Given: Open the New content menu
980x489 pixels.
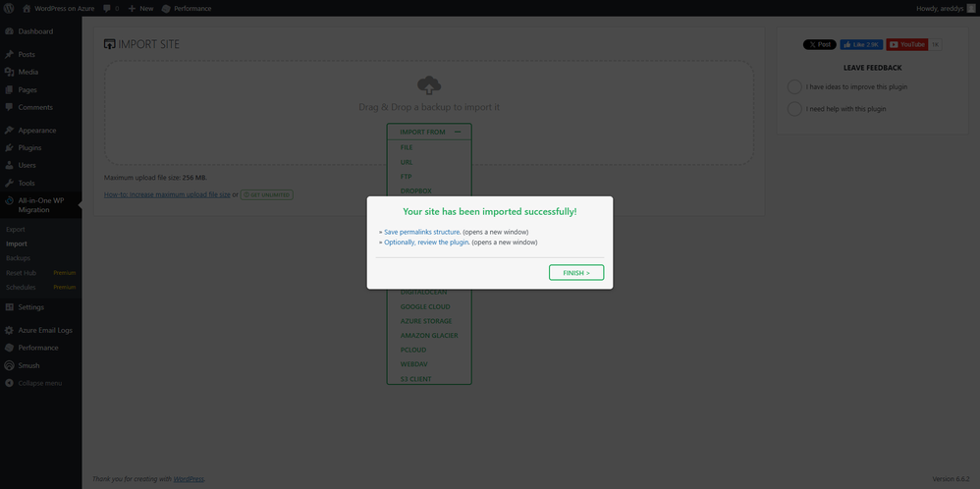Looking at the screenshot, I should click(140, 8).
